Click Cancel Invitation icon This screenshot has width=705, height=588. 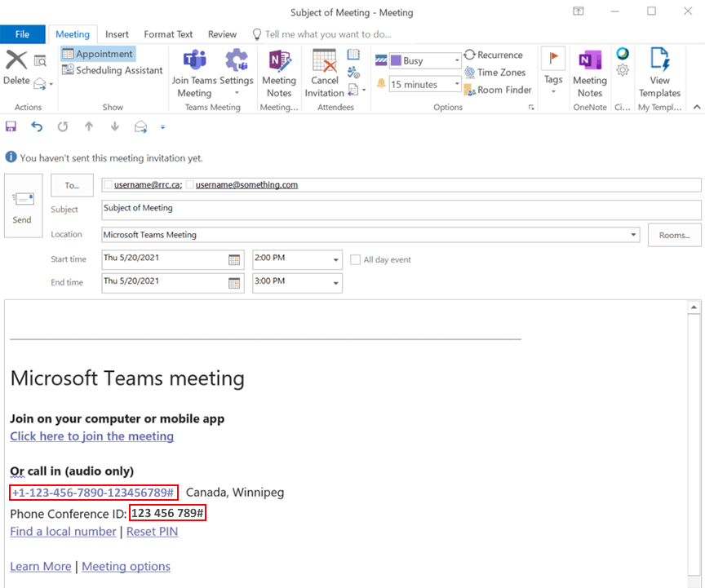[x=324, y=60]
